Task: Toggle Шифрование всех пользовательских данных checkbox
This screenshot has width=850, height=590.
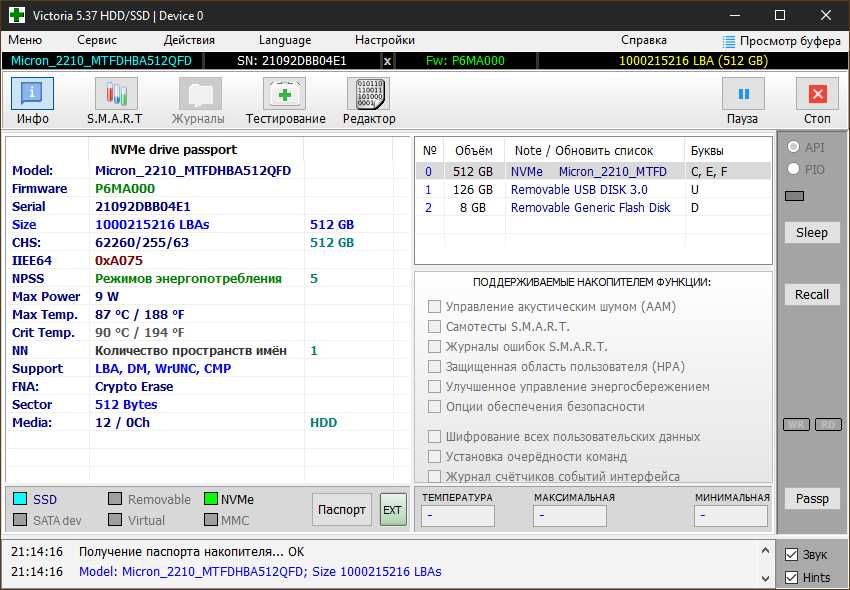Action: pyautogui.click(x=434, y=437)
